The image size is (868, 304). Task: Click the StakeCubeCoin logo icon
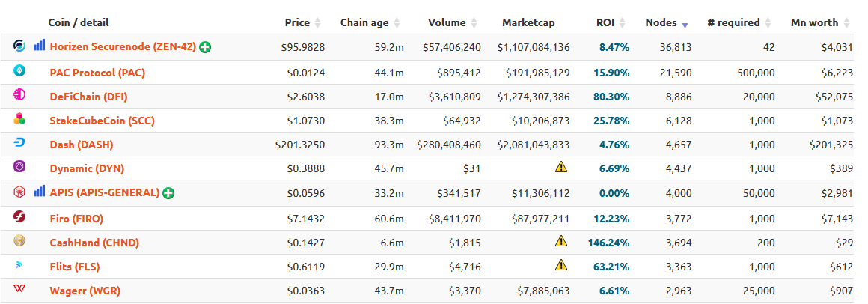[19, 118]
